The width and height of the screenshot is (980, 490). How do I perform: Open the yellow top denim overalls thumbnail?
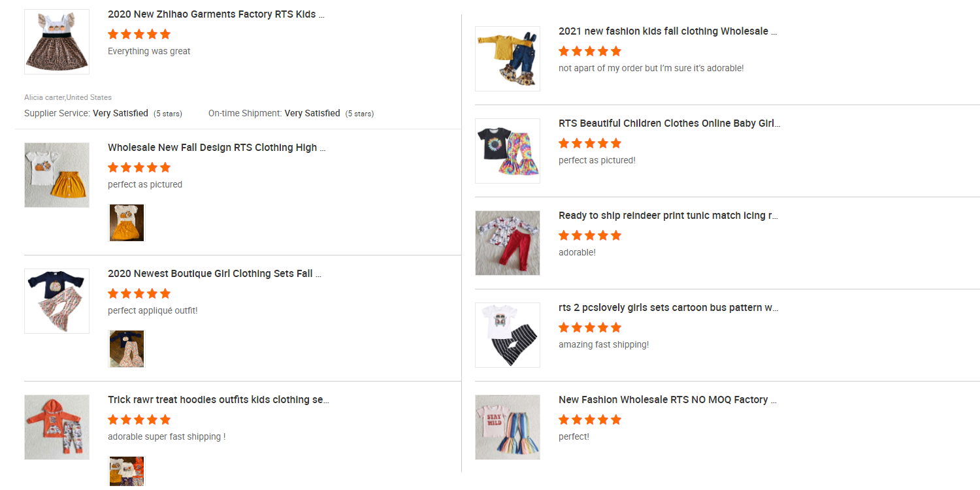point(508,59)
